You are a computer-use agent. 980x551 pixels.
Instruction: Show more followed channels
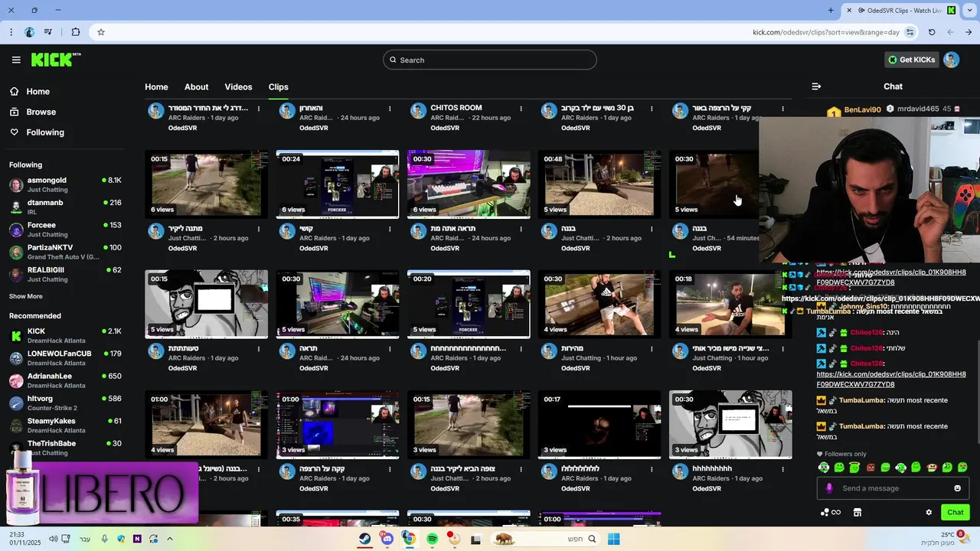26,296
